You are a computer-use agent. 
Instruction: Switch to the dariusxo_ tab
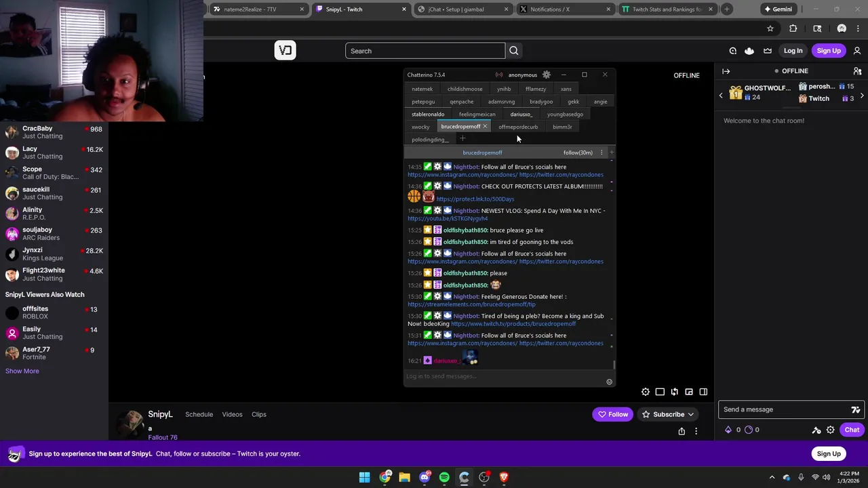[521, 114]
